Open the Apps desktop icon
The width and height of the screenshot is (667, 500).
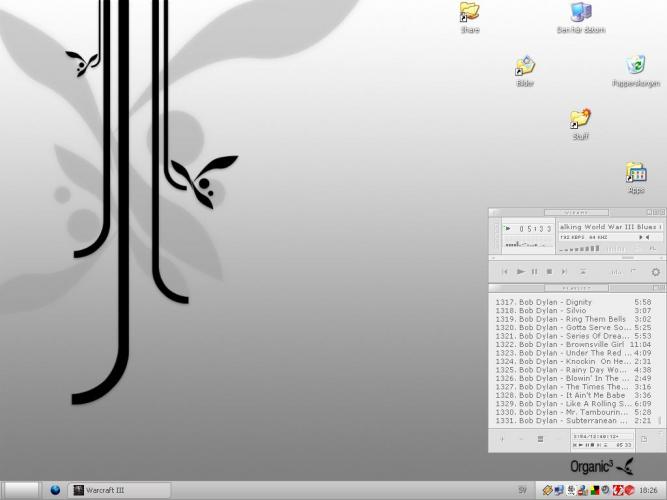tap(635, 173)
